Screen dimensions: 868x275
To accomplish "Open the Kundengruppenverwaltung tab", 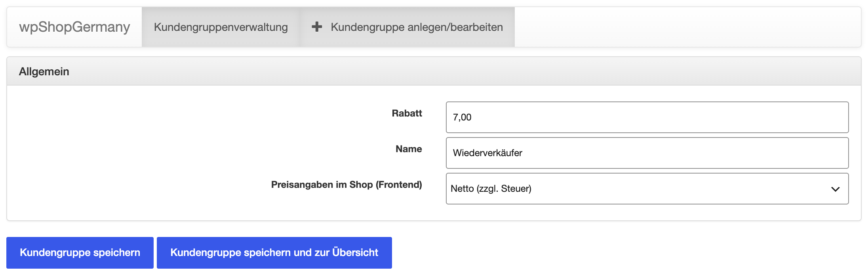I will (x=221, y=27).
